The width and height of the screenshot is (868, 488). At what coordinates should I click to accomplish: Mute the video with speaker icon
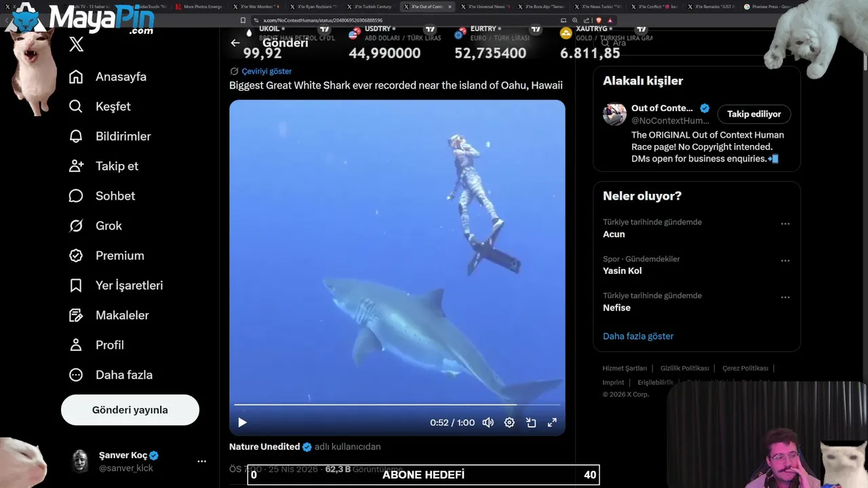488,422
